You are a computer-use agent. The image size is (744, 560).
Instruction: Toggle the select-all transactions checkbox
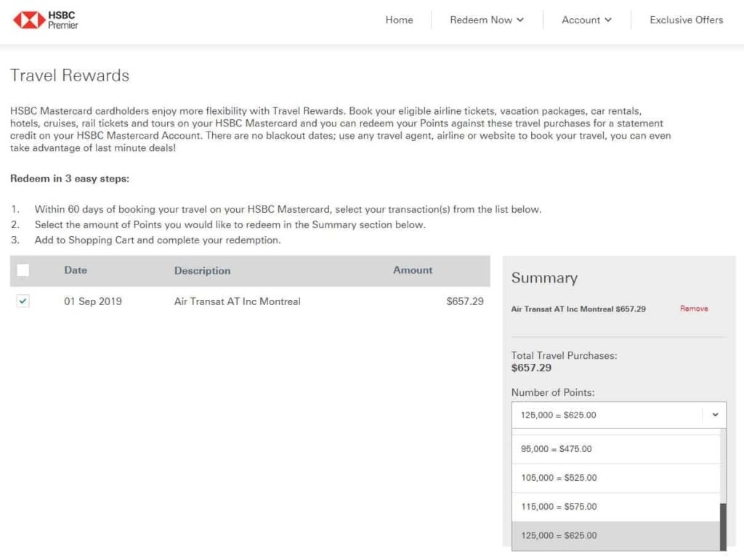[23, 270]
